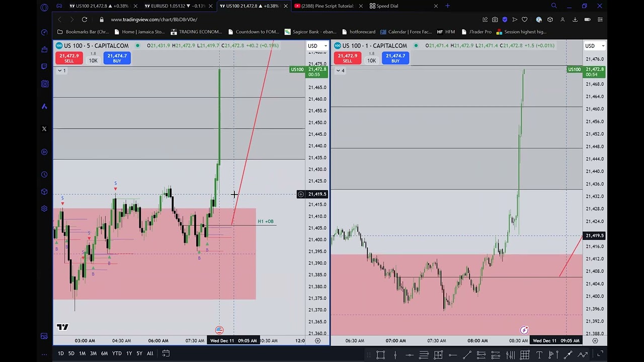The height and width of the screenshot is (362, 644).
Task: Open a new browser tab with plus
Action: click(x=447, y=6)
